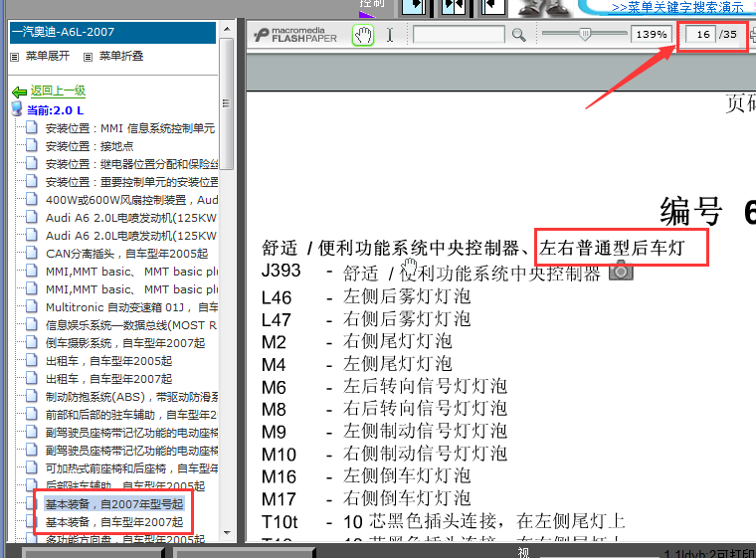Open second 副驾驶员座椅带记忆功能 item
The image size is (756, 558).
click(x=131, y=450)
